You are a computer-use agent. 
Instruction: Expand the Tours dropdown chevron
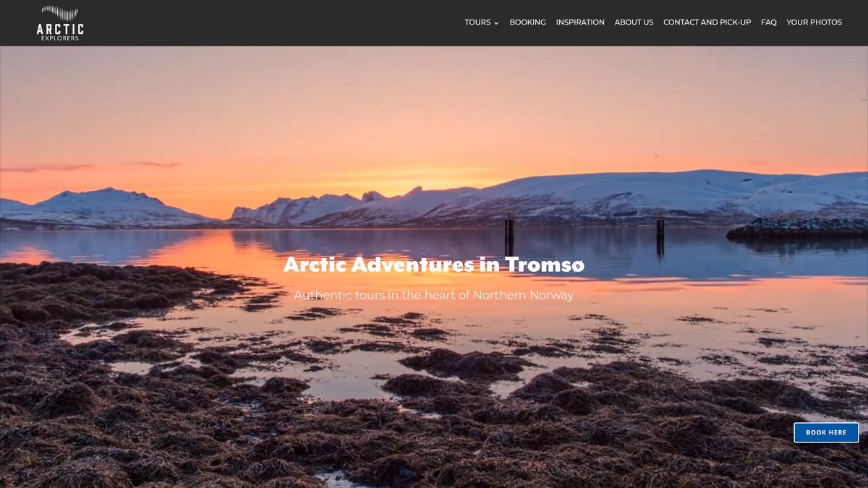(496, 23)
